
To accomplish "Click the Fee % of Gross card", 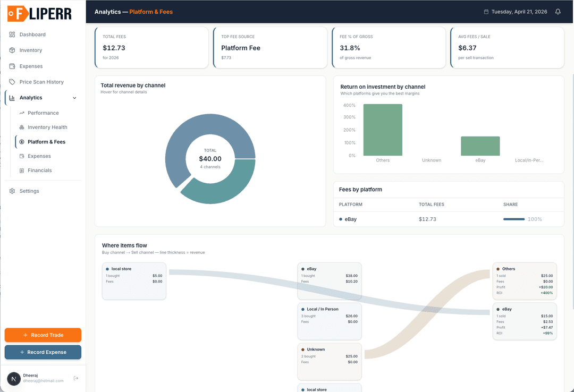I will coord(389,47).
